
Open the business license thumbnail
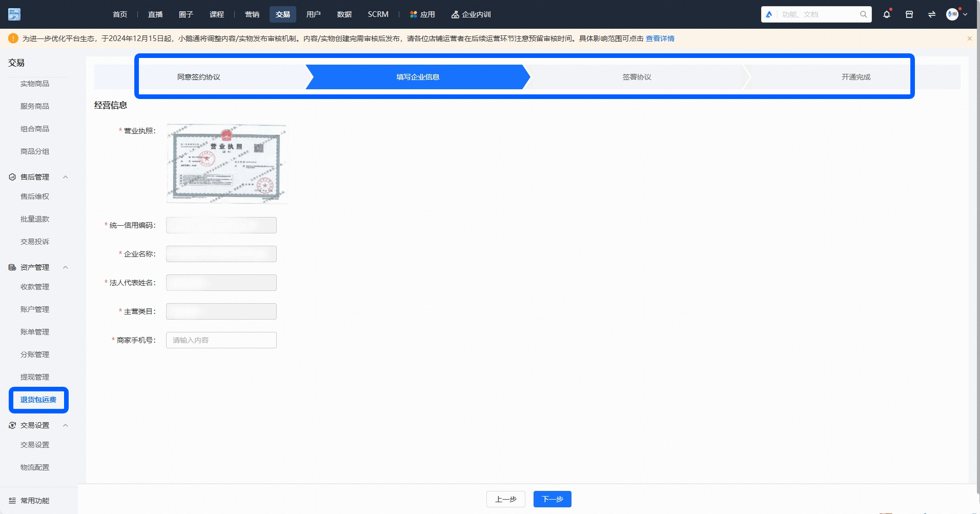227,164
